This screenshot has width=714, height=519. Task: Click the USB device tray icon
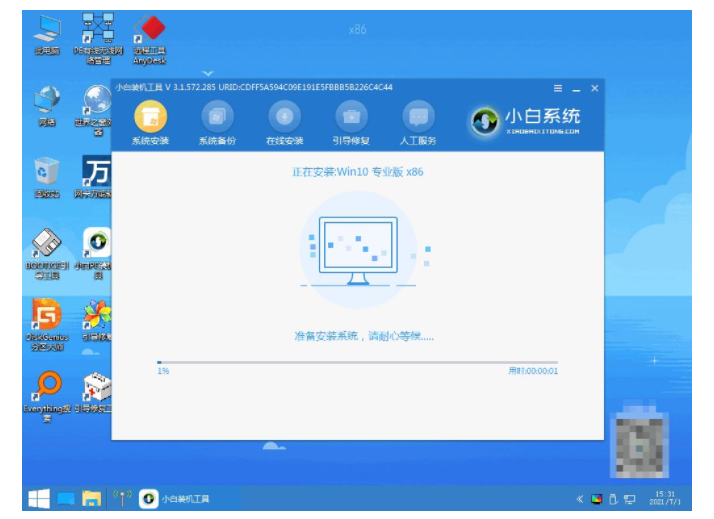pyautogui.click(x=613, y=499)
